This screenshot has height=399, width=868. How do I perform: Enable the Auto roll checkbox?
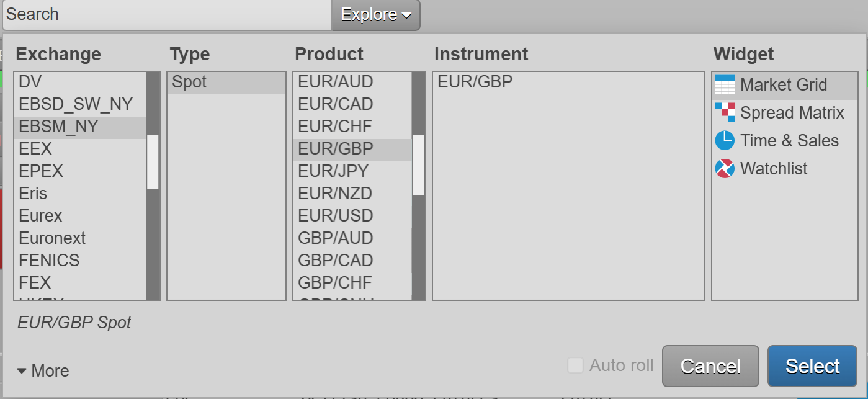576,365
